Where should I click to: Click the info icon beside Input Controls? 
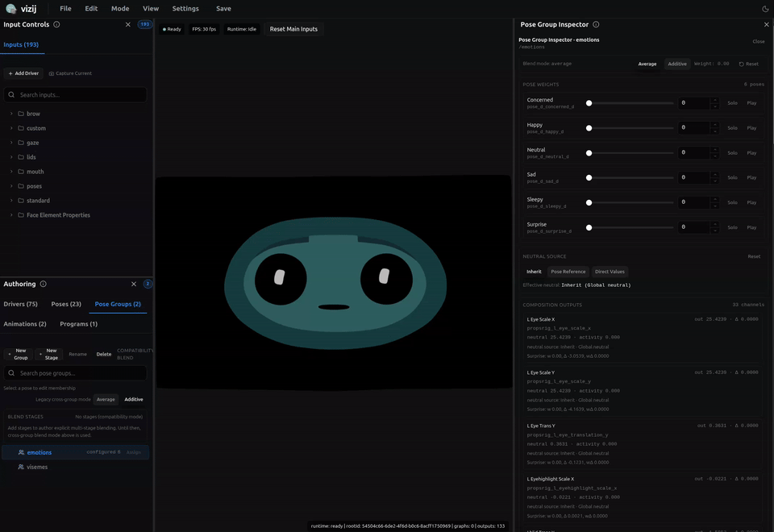[56, 24]
